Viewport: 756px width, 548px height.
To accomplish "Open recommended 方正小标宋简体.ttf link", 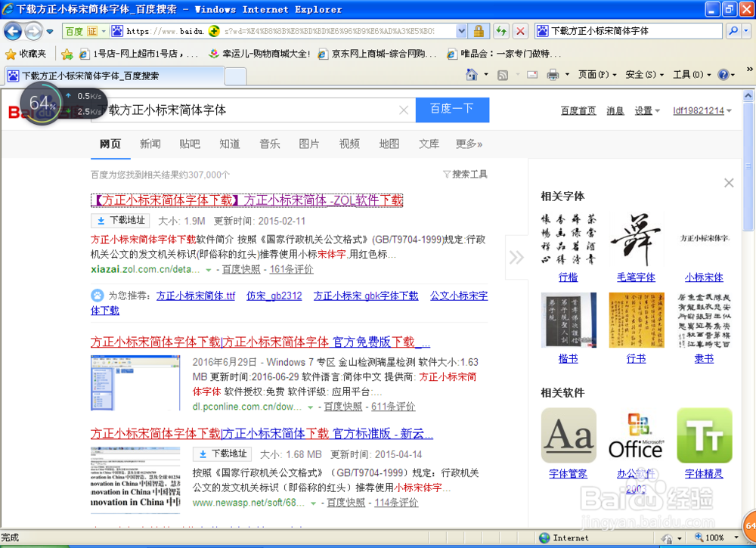I will [x=196, y=296].
